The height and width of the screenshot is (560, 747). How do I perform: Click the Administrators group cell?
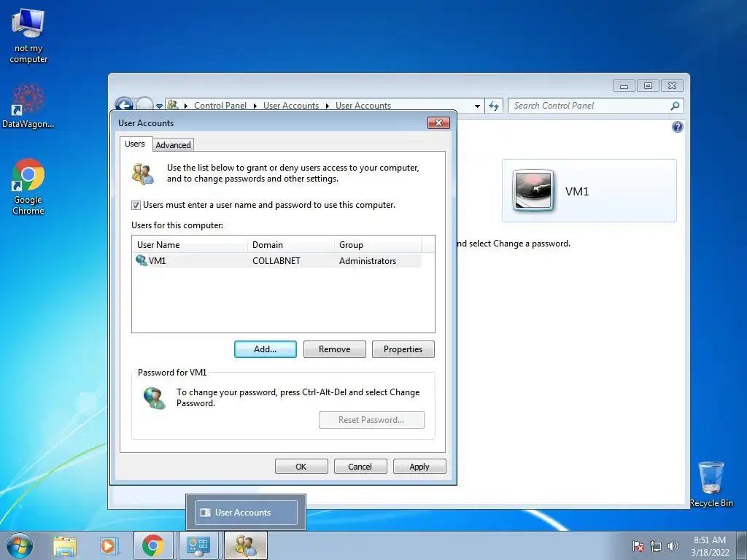(368, 261)
